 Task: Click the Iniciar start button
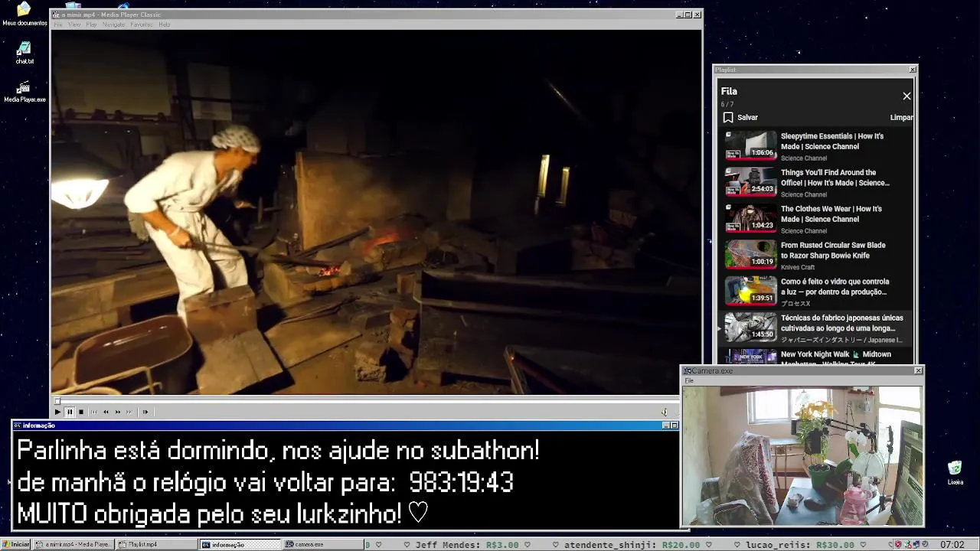coord(16,545)
